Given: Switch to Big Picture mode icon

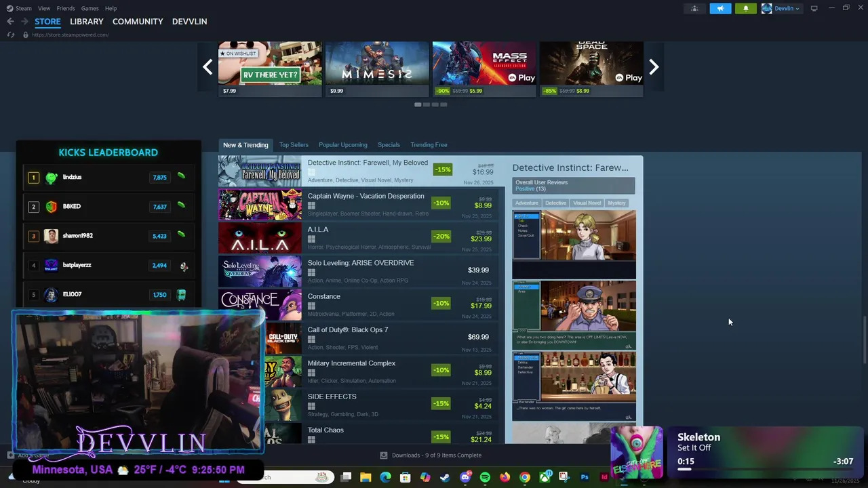Looking at the screenshot, I should (x=814, y=8).
